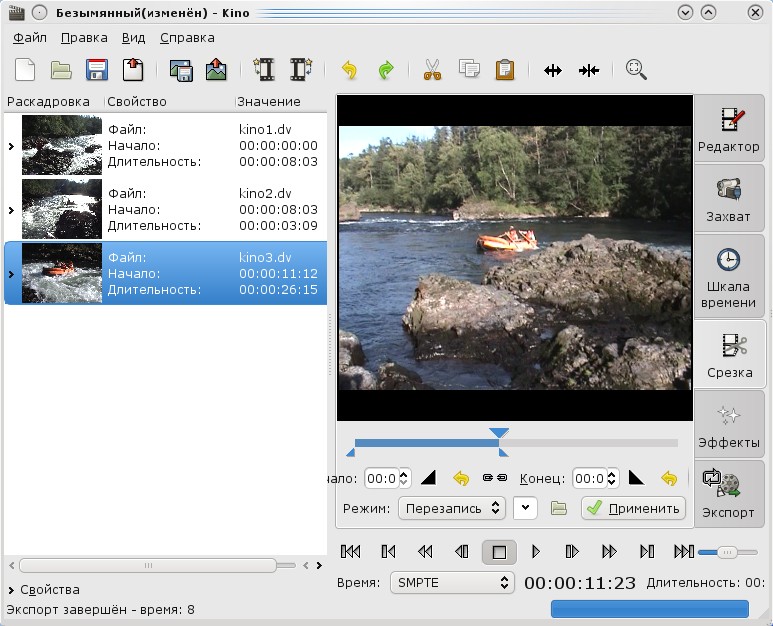Open the Экспорт panel
Screen dimensions: 773x626
pyautogui.click(x=729, y=494)
